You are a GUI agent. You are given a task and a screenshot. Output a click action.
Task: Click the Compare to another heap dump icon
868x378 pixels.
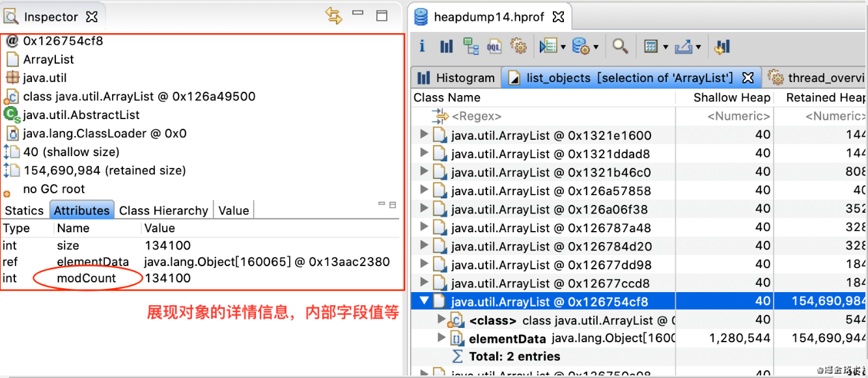pos(721,46)
